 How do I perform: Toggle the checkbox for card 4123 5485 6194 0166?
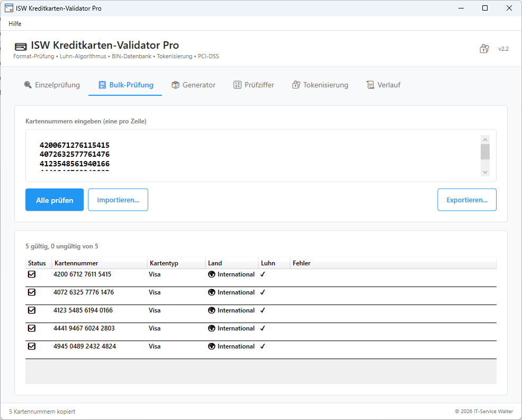point(32,310)
